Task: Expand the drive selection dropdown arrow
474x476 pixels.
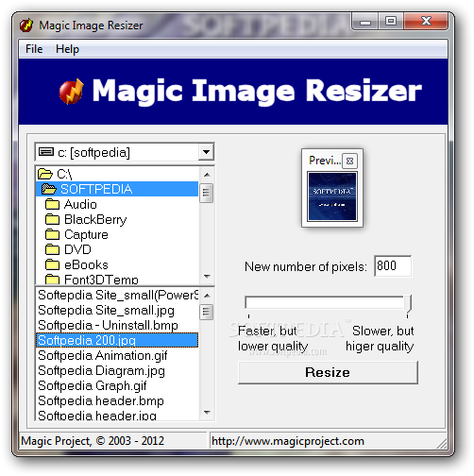Action: (206, 152)
